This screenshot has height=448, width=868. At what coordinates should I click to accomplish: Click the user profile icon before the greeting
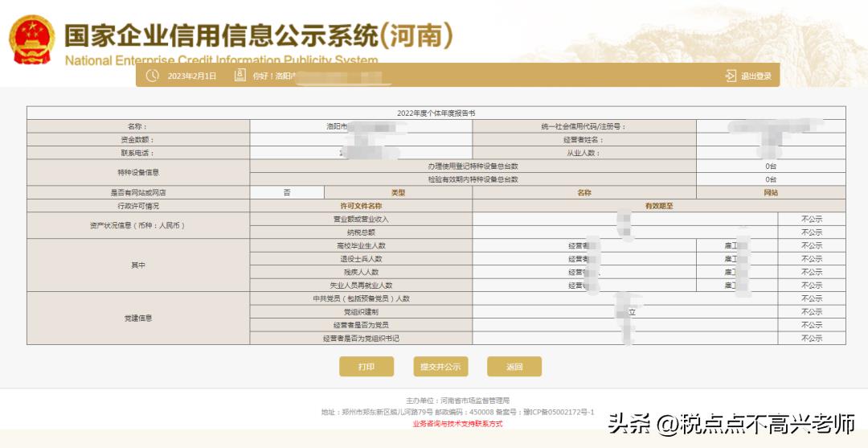pyautogui.click(x=240, y=76)
